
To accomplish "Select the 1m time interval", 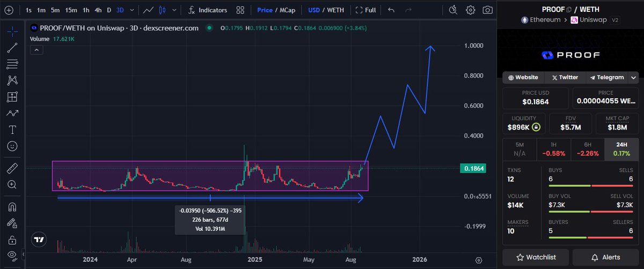I will pyautogui.click(x=41, y=10).
